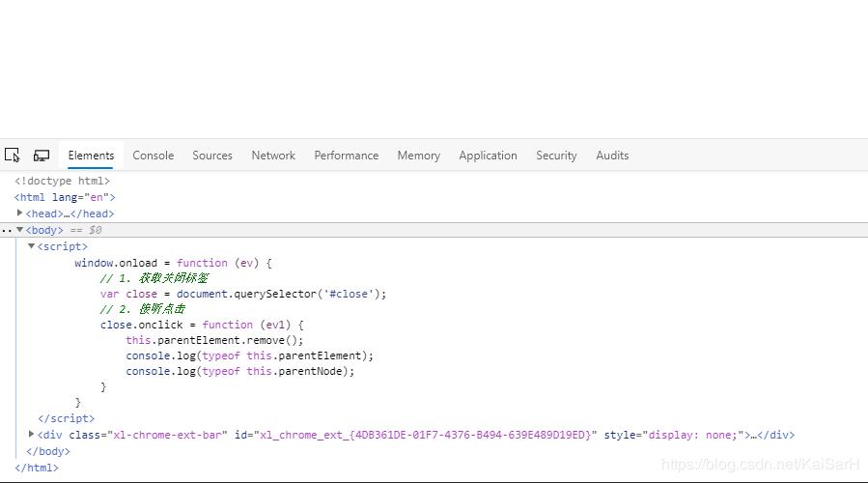
Task: Click the close.onclick function line
Action: click(202, 325)
